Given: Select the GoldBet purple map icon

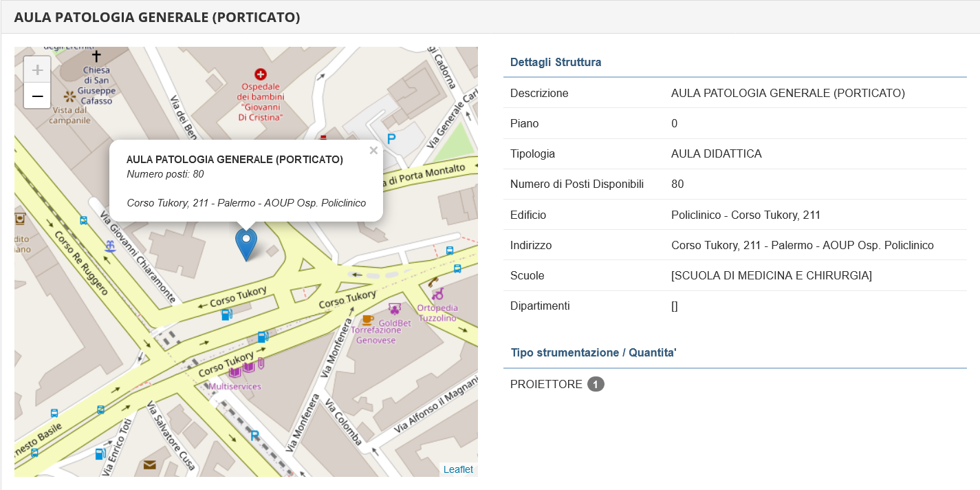Looking at the screenshot, I should (x=395, y=309).
